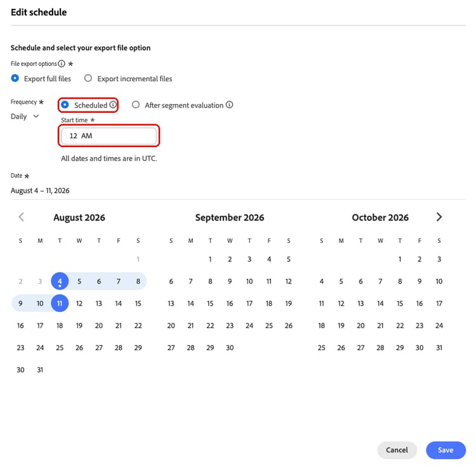Viewport: 476px width, 468px height.
Task: Choose August 20 in the calendar
Action: pos(98,325)
